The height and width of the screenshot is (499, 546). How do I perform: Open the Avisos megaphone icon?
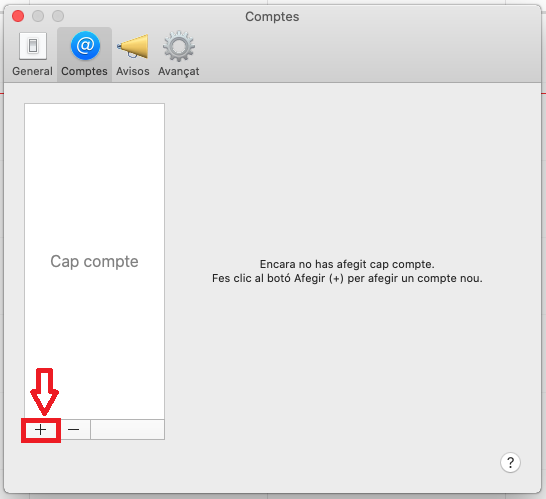click(133, 46)
